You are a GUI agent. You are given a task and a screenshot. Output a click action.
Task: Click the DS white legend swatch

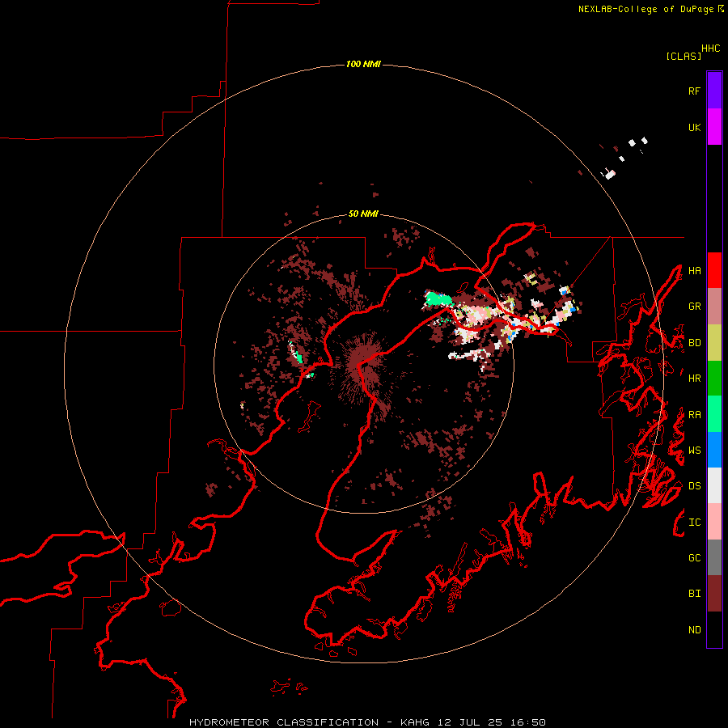click(x=714, y=485)
